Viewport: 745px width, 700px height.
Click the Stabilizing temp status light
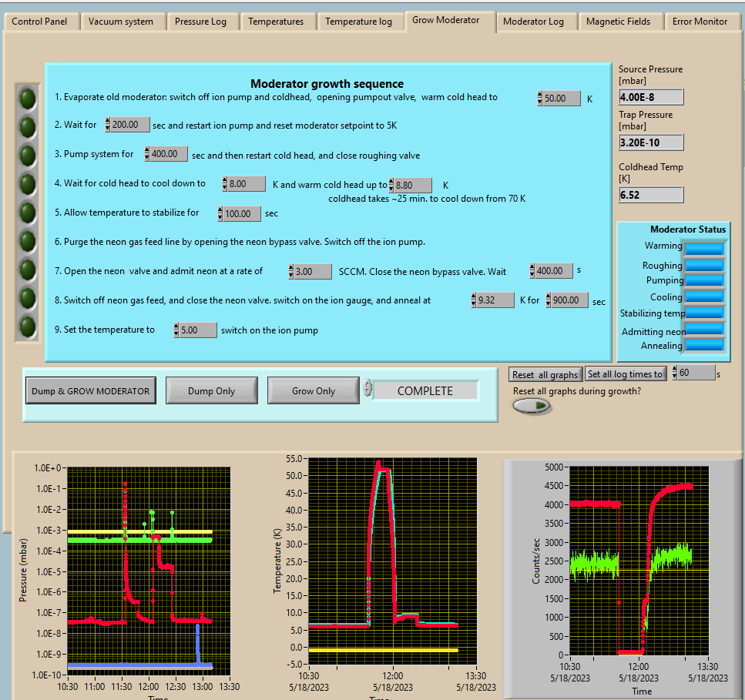(x=704, y=313)
